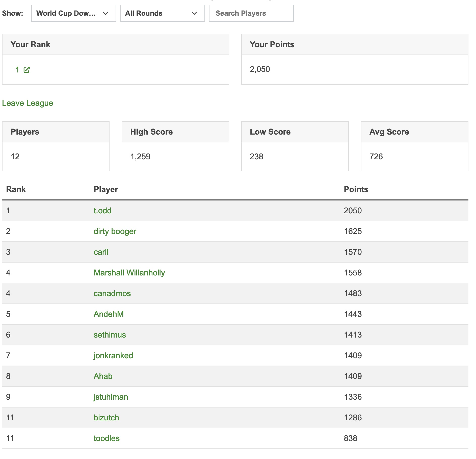Select the Players count 12
This screenshot has width=476, height=459.
coord(15,157)
